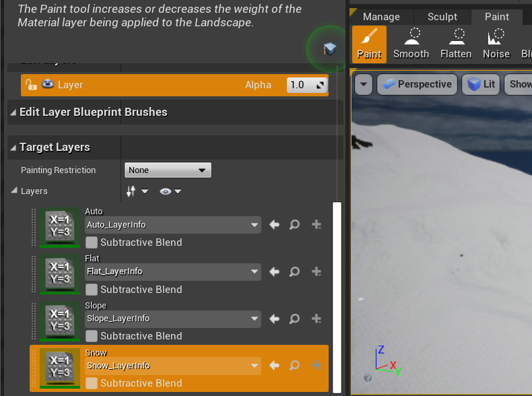Viewport: 532px width, 396px height.
Task: Open Snow_LayerInfo asset dropdown
Action: point(172,366)
